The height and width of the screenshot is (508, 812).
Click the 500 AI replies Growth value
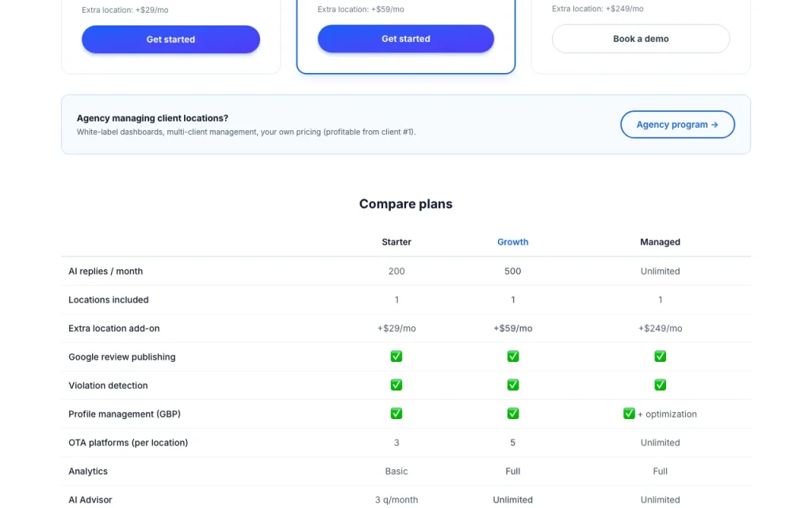pyautogui.click(x=513, y=271)
